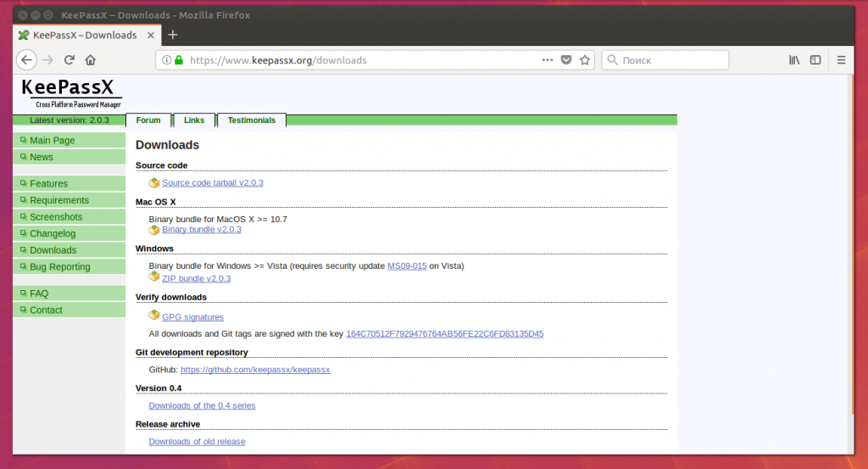Viewport: 868px width, 469px height.
Task: Save page to Pocket
Action: click(x=566, y=60)
